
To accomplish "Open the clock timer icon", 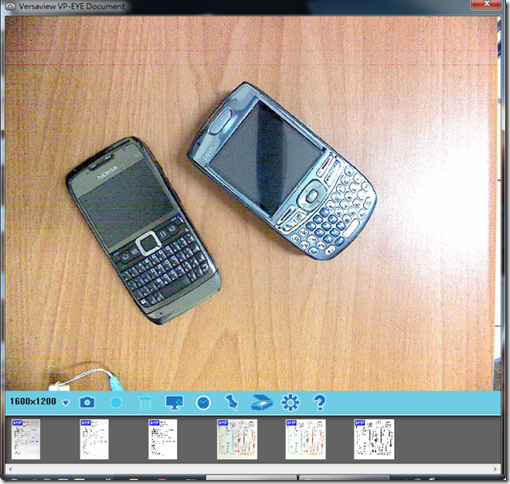I will click(x=203, y=403).
